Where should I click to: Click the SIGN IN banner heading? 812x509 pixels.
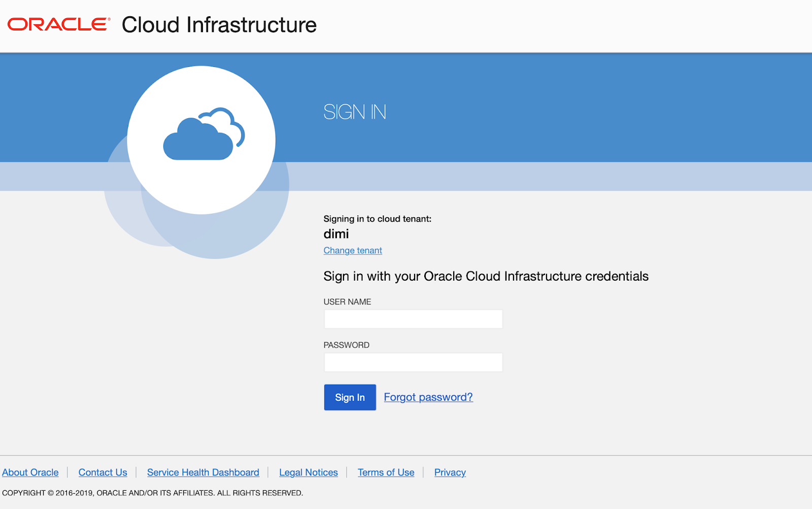(x=355, y=112)
